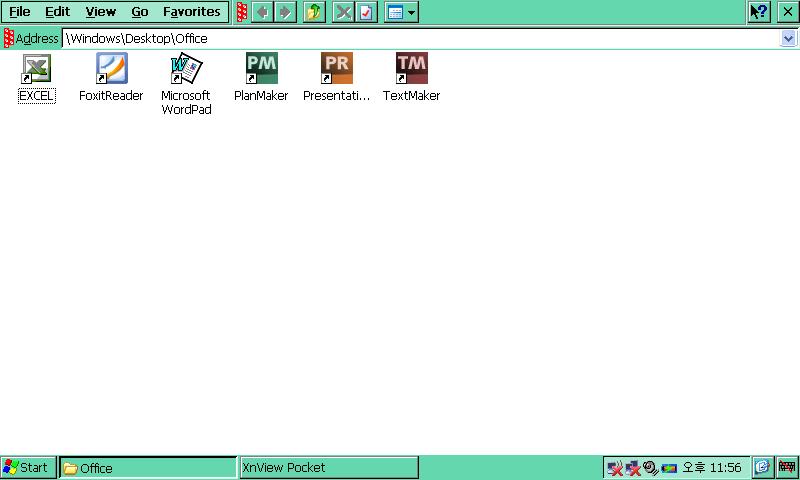
Task: Open the File menu
Action: pyautogui.click(x=20, y=12)
